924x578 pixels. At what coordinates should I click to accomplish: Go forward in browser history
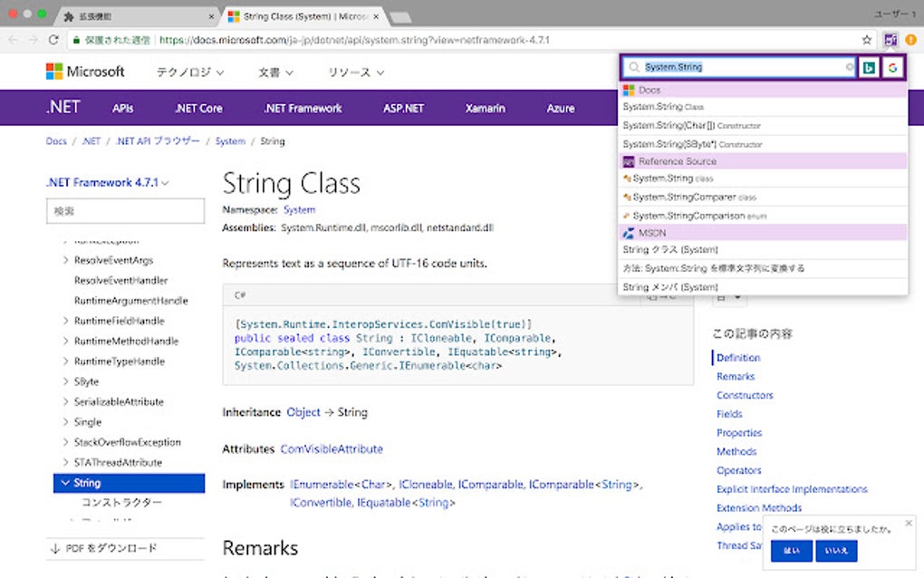[33, 40]
